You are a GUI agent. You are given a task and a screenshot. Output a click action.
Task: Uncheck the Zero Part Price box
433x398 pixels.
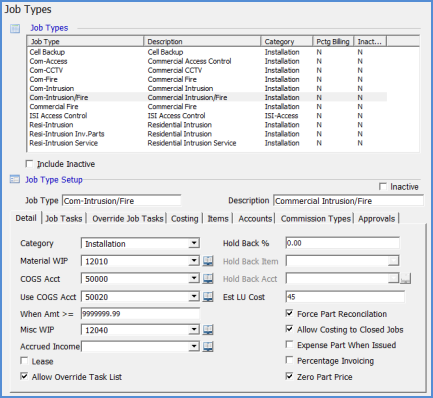click(x=289, y=376)
